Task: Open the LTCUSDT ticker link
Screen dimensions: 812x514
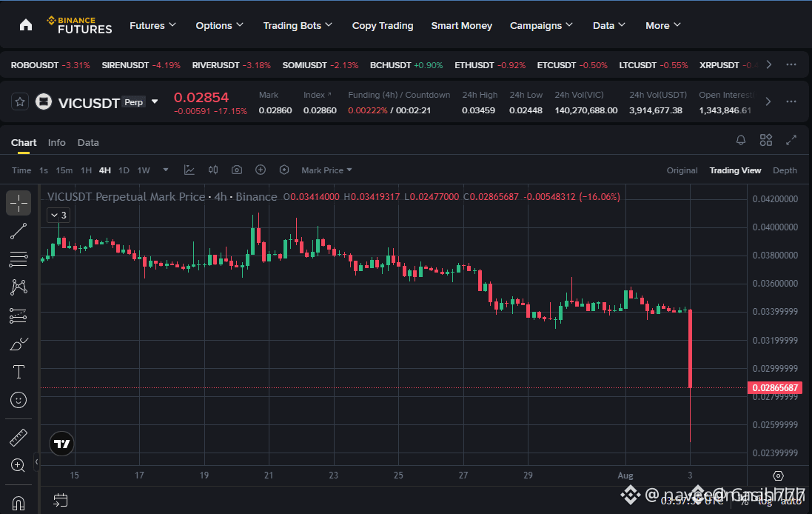Action: [x=654, y=64]
